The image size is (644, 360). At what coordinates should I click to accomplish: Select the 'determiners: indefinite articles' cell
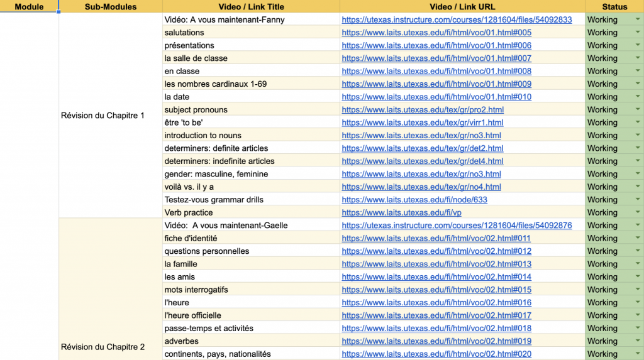251,161
